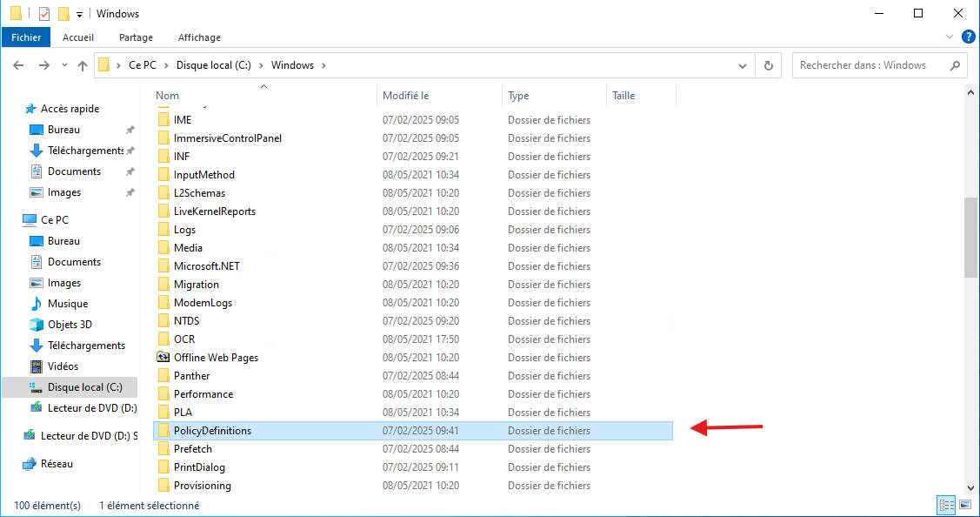Screen dimensions: 980x517
Task: Open the Fichier menu
Action: pos(26,37)
